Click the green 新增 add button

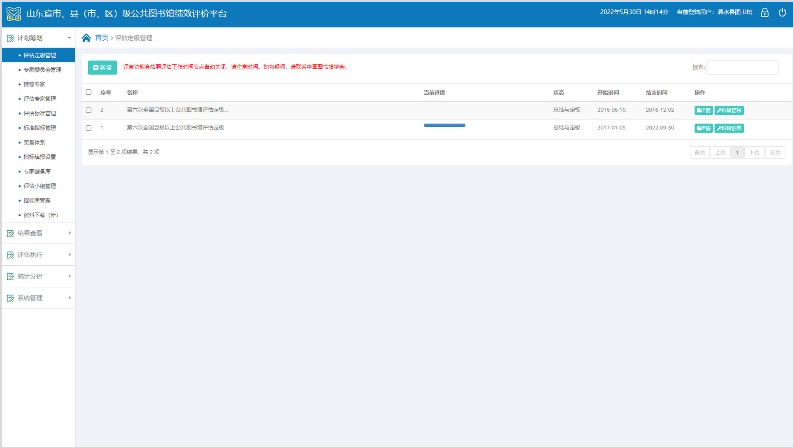pos(102,67)
